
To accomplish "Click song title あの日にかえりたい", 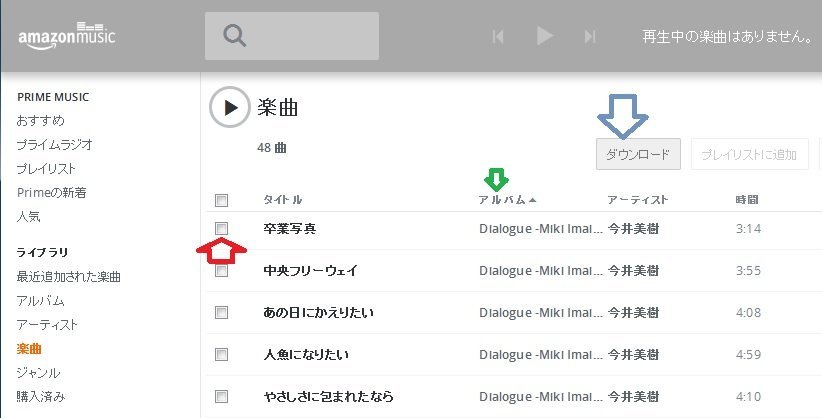I will [x=319, y=313].
